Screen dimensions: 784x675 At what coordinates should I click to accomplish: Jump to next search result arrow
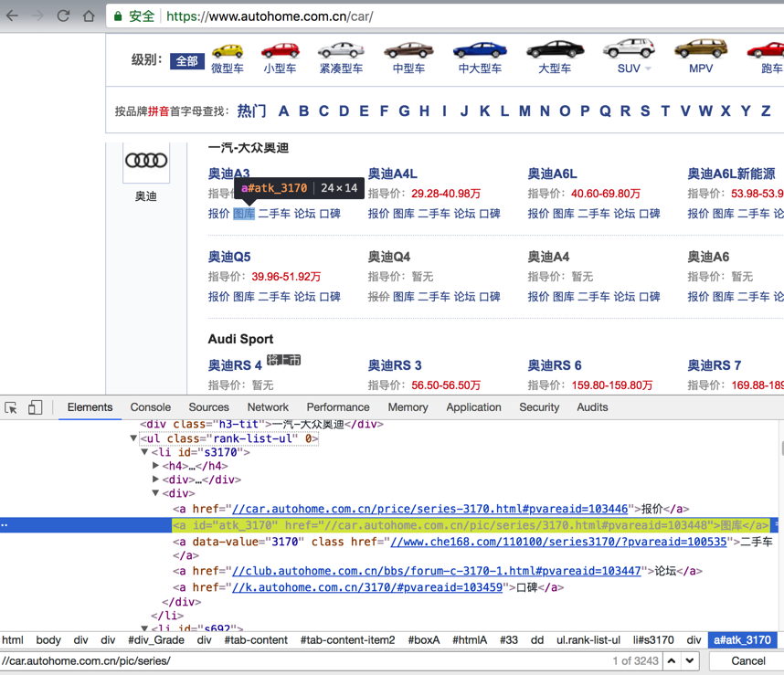tap(690, 660)
